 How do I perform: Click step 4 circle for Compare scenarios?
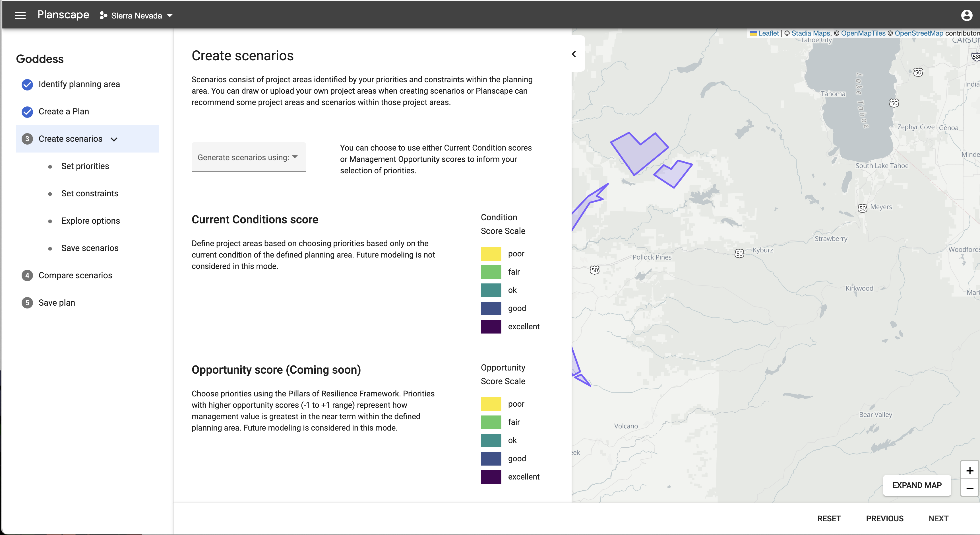tap(27, 275)
